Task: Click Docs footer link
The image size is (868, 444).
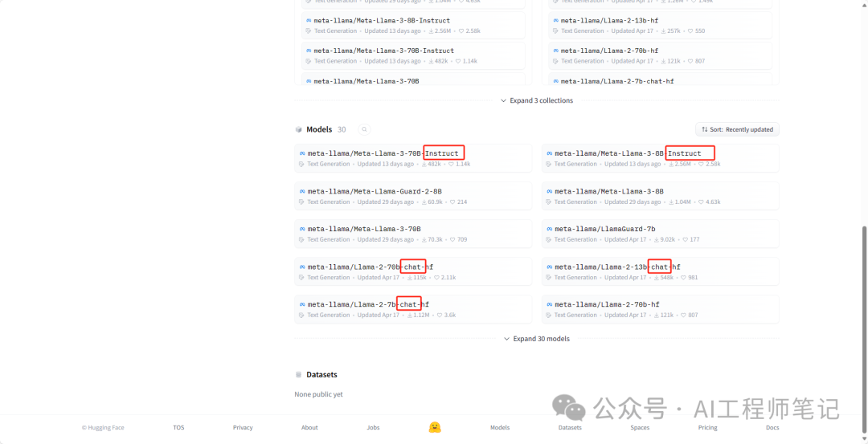Action: (x=772, y=427)
